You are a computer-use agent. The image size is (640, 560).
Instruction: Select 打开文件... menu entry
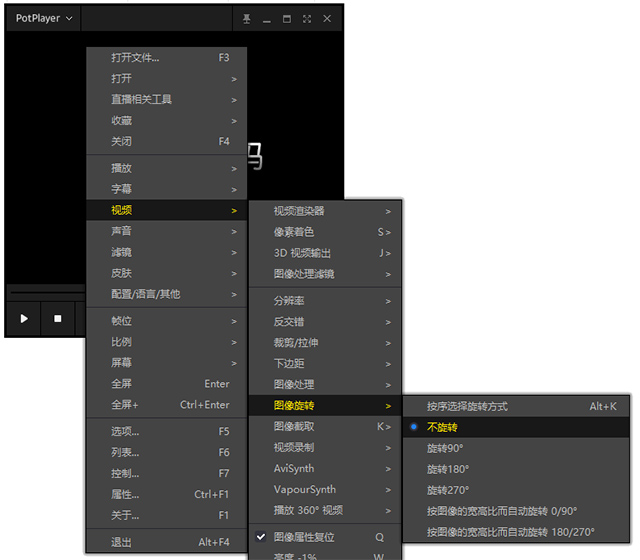tap(167, 58)
